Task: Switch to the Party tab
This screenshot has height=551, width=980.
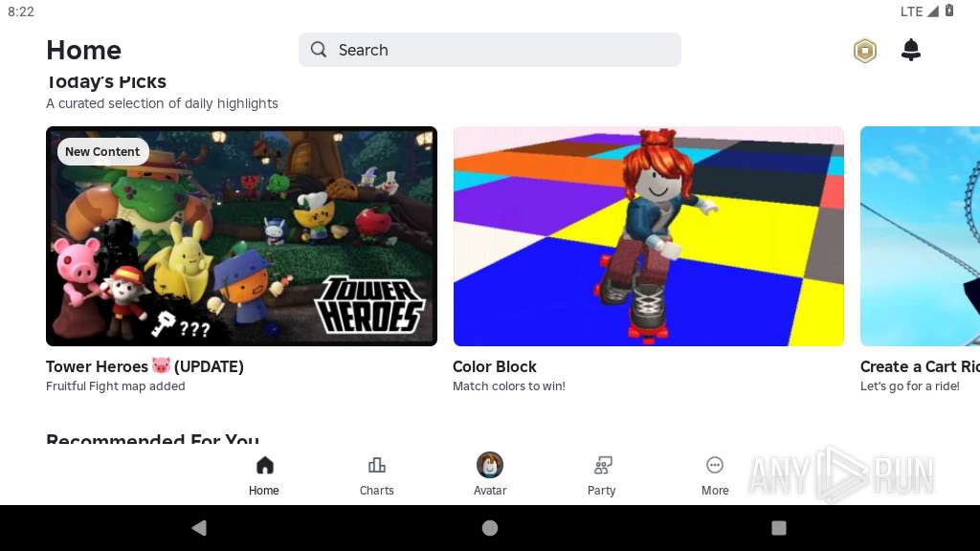Action: click(x=601, y=476)
